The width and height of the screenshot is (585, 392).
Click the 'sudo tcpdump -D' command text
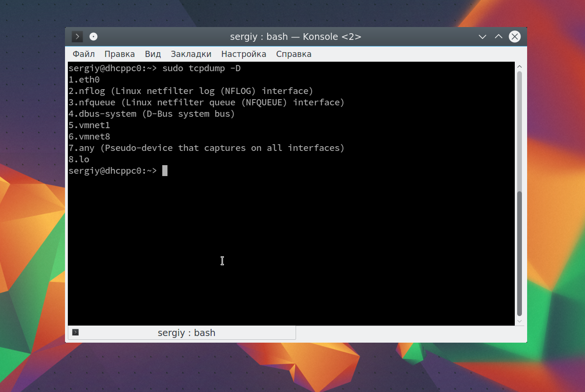[x=202, y=68]
